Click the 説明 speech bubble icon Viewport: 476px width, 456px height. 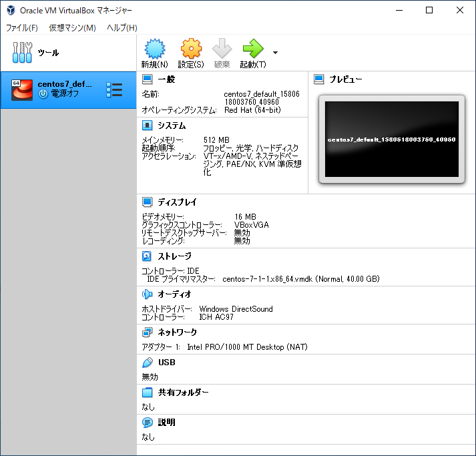pos(148,423)
